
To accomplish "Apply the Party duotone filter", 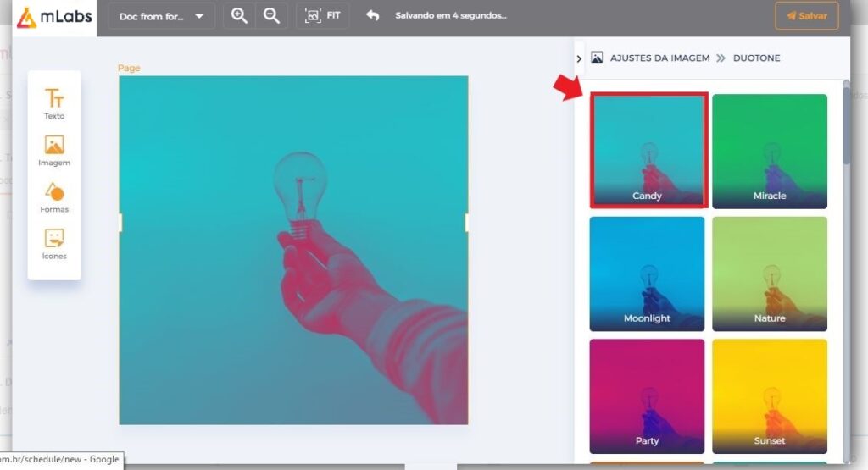I will [x=647, y=396].
